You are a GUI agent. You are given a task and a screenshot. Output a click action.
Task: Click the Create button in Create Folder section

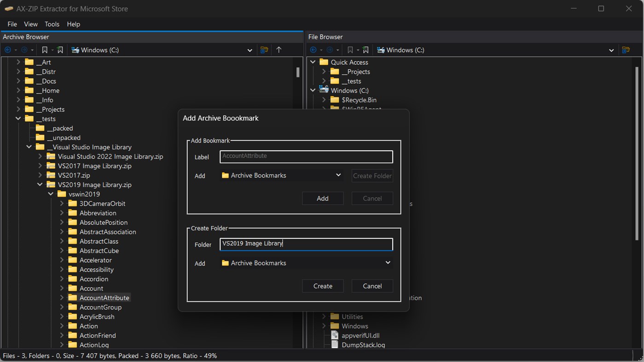coord(323,286)
